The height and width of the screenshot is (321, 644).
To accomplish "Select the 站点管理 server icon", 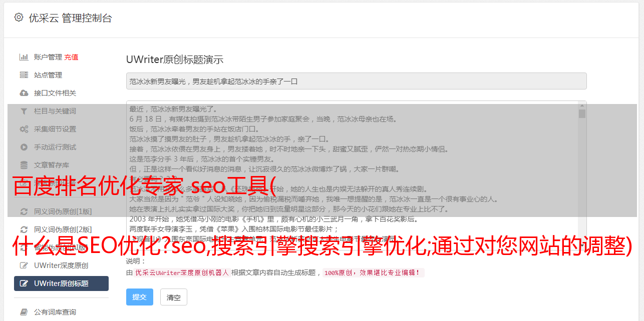I will click(x=24, y=75).
